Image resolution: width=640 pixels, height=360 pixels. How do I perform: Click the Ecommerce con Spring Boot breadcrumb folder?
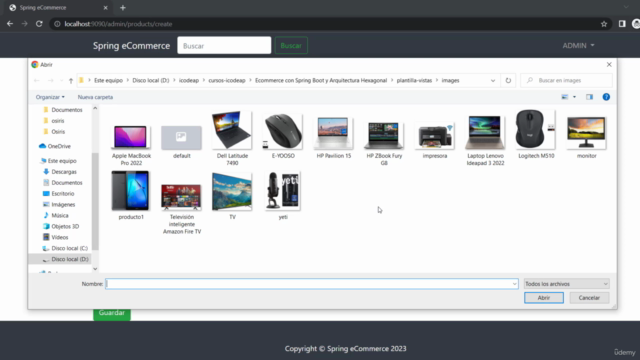point(321,80)
